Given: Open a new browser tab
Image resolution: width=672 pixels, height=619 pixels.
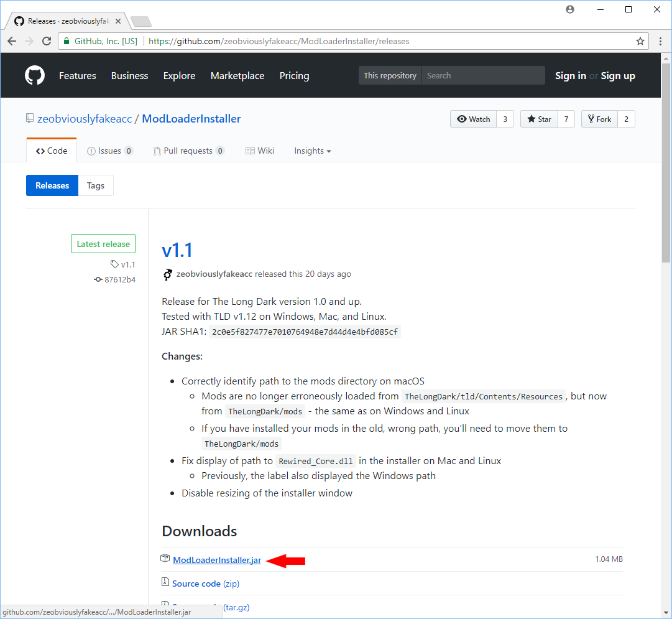Looking at the screenshot, I should click(x=141, y=21).
